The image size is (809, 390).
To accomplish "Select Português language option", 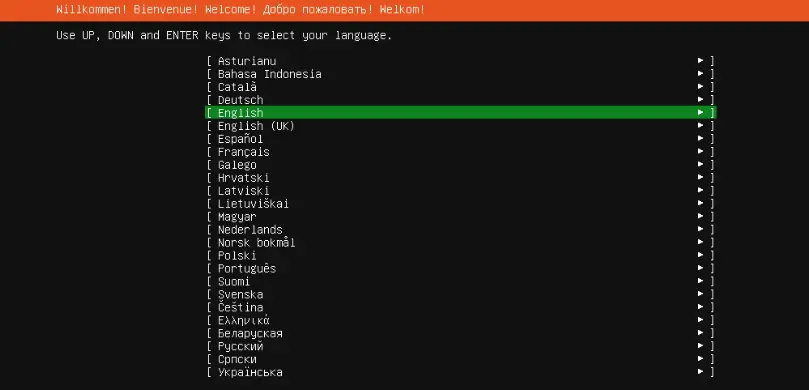I will [x=461, y=268].
